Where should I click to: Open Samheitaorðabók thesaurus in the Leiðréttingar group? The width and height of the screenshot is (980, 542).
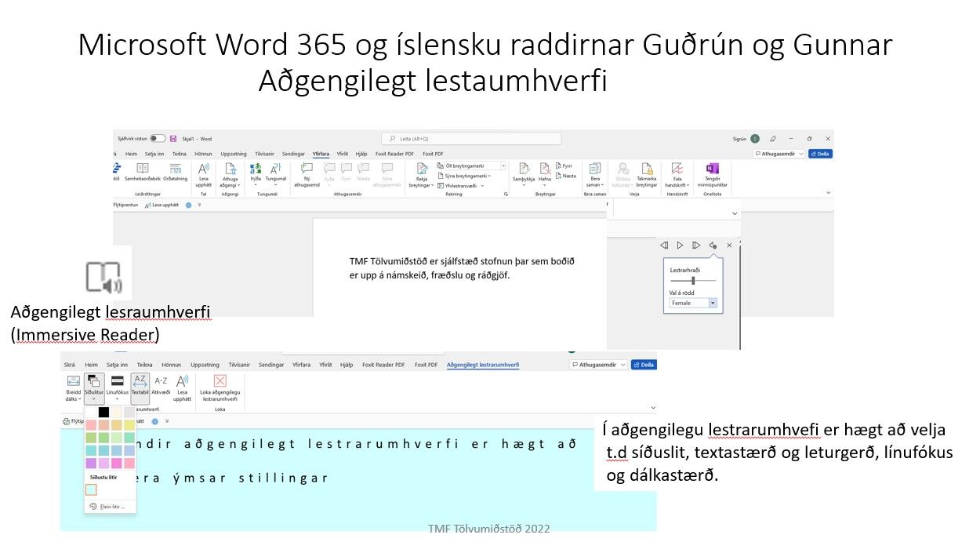[142, 173]
